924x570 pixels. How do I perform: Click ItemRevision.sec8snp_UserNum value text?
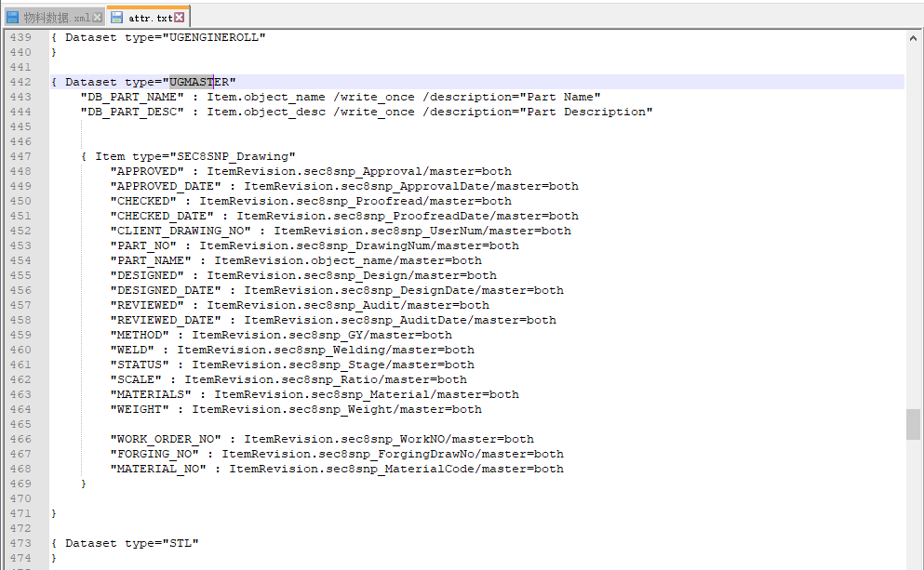pos(377,231)
